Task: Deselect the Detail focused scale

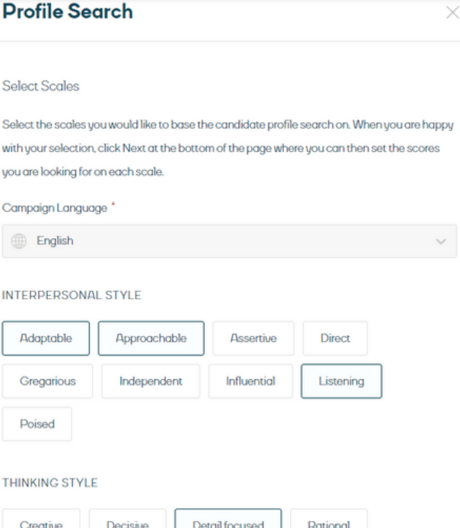Action: coord(228,519)
